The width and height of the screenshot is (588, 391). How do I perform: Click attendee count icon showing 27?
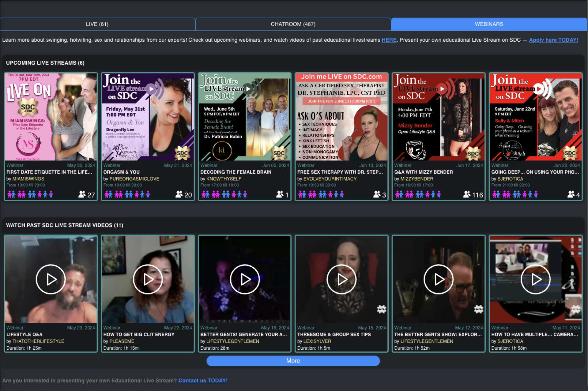[x=82, y=194]
